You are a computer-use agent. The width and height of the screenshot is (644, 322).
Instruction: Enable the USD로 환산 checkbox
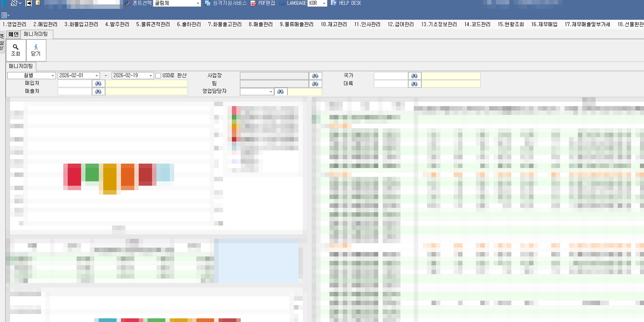[158, 76]
